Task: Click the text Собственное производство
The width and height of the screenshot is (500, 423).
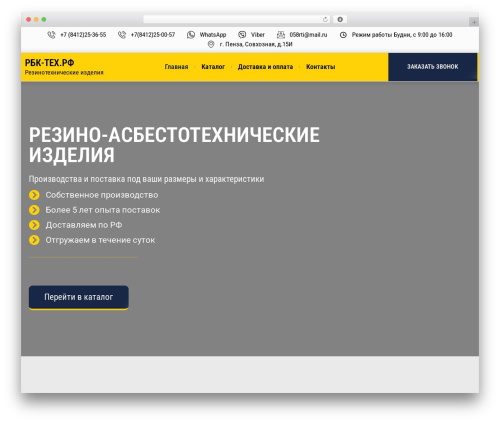Action: tap(102, 195)
